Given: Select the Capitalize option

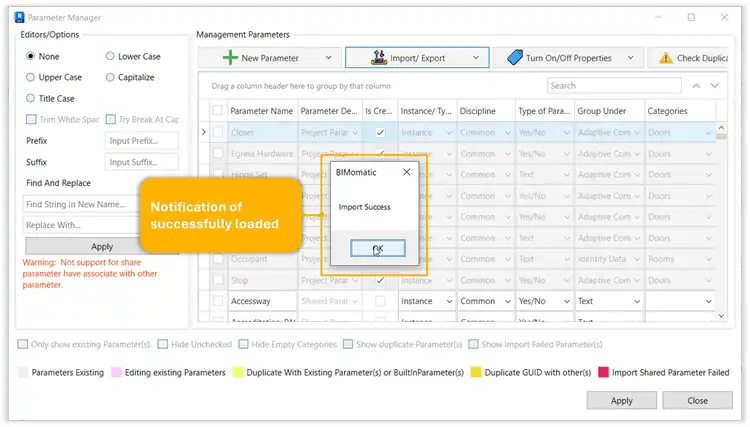Looking at the screenshot, I should click(110, 77).
